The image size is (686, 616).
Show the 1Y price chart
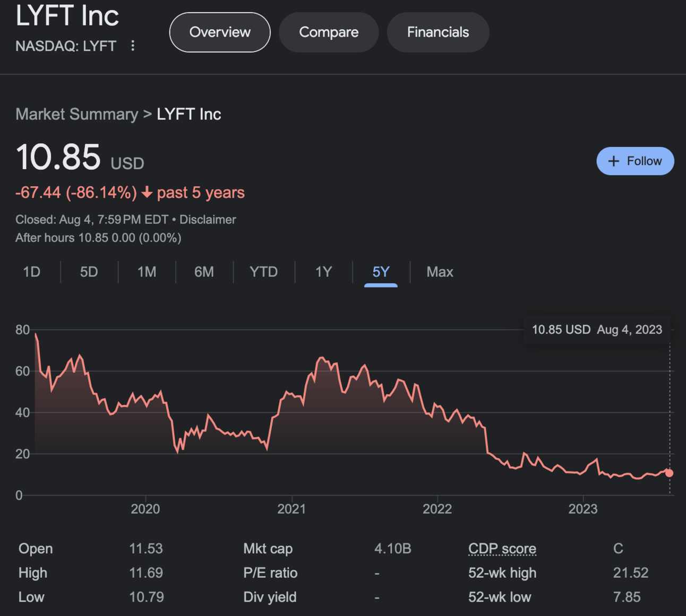324,272
